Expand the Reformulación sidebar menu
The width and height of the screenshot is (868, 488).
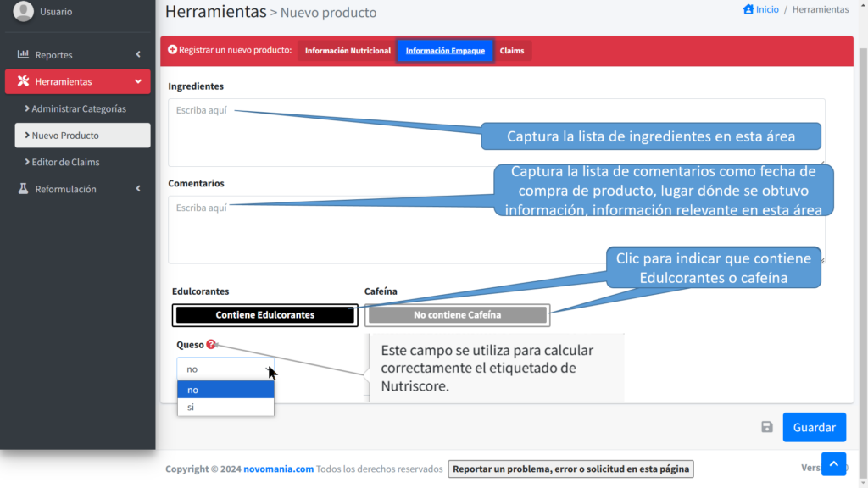(78, 189)
